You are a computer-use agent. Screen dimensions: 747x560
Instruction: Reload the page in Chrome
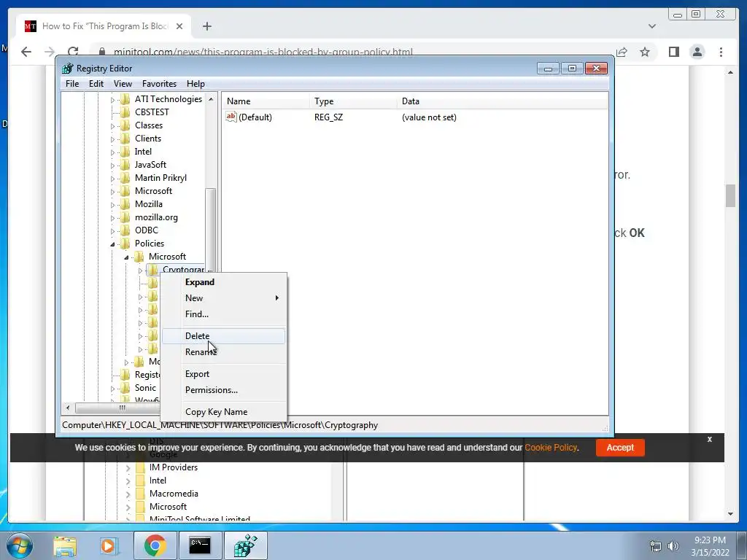(73, 52)
